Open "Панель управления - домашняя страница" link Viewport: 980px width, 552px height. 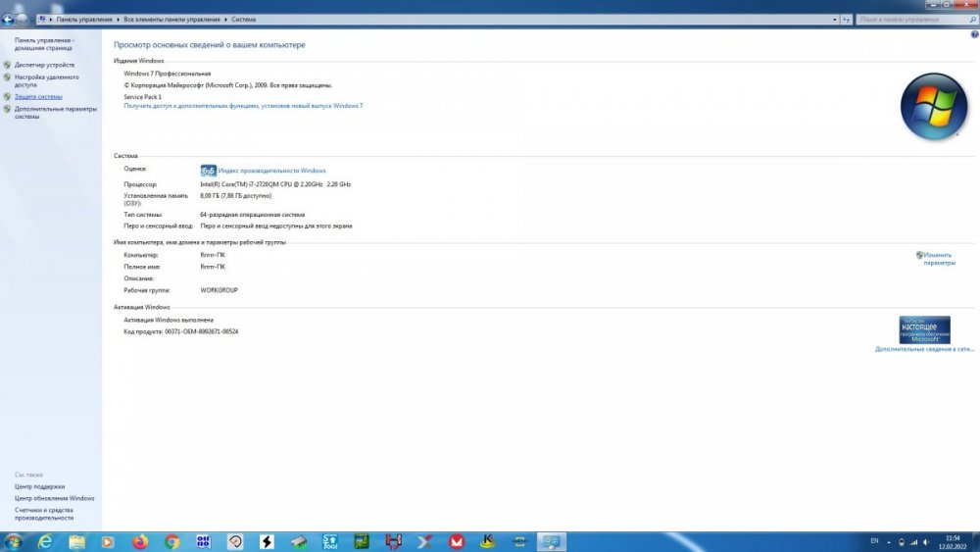point(44,44)
